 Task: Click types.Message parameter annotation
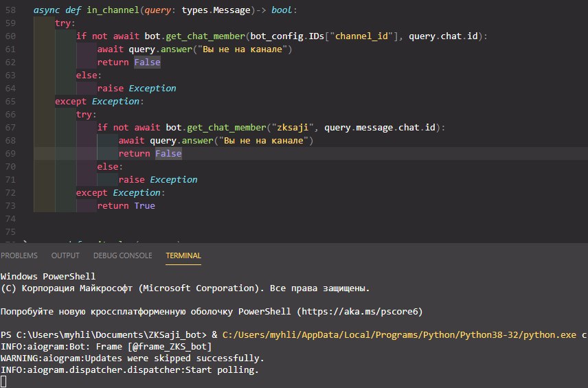tap(216, 10)
